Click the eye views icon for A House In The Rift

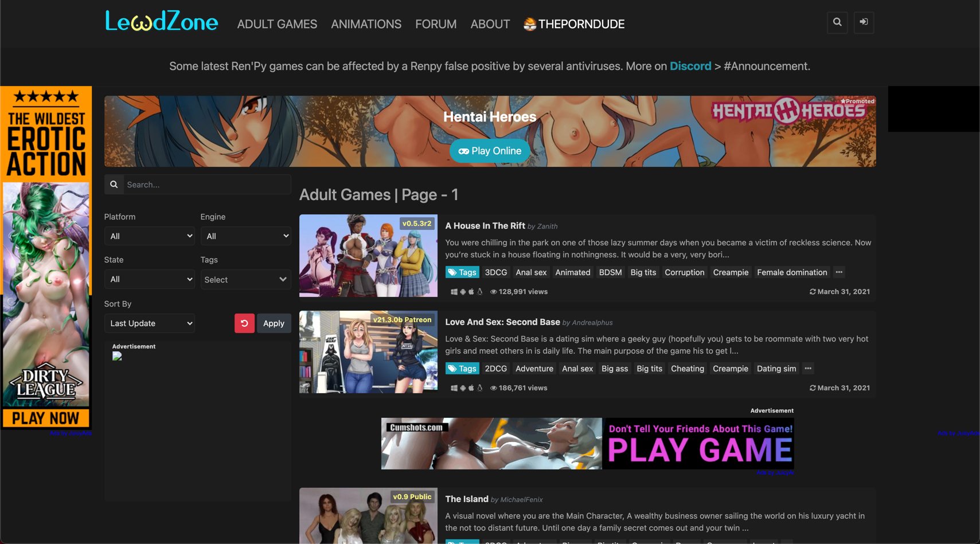(x=493, y=292)
